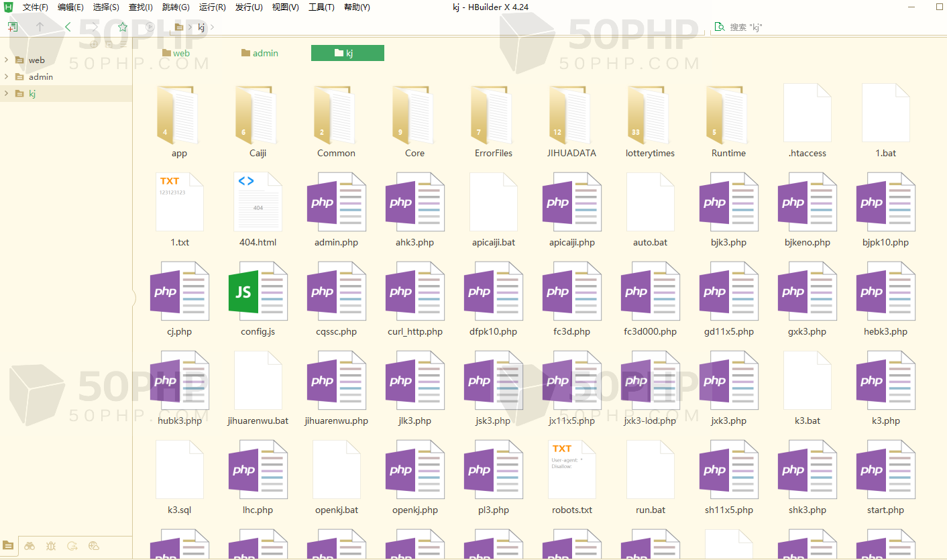Switch to the admin folder tab
This screenshot has height=560, width=947.
(x=260, y=53)
